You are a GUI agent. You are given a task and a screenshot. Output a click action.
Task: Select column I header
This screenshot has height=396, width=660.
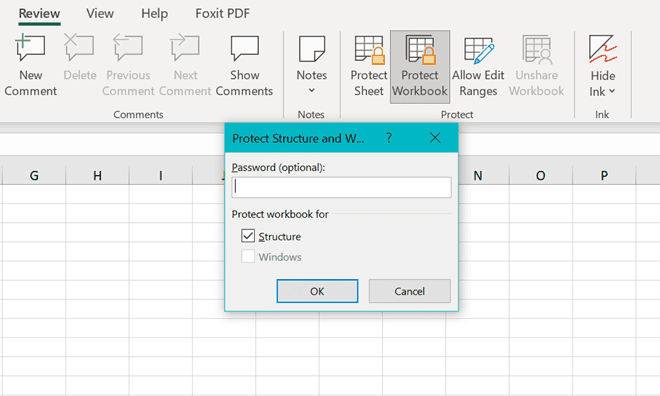[x=160, y=175]
